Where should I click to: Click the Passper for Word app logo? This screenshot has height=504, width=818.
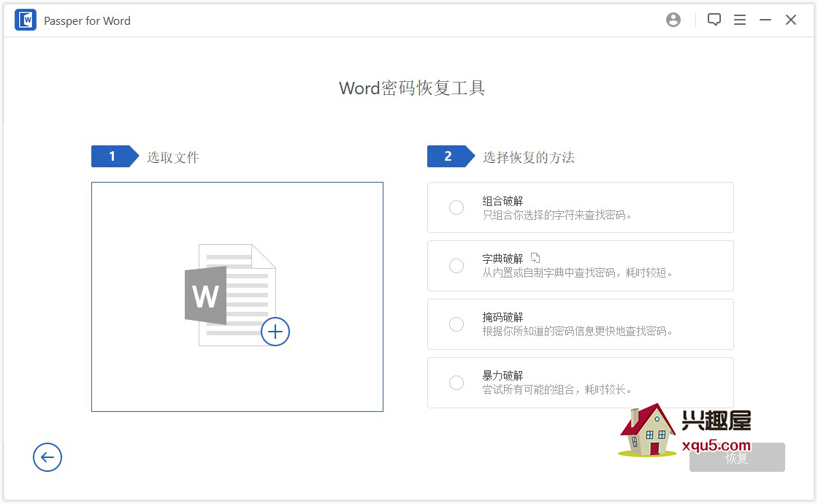click(x=25, y=20)
